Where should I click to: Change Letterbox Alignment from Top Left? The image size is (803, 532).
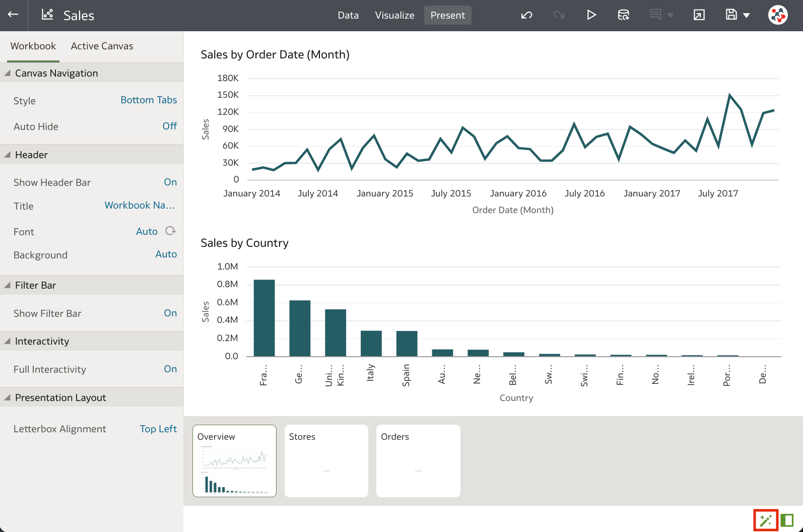158,429
